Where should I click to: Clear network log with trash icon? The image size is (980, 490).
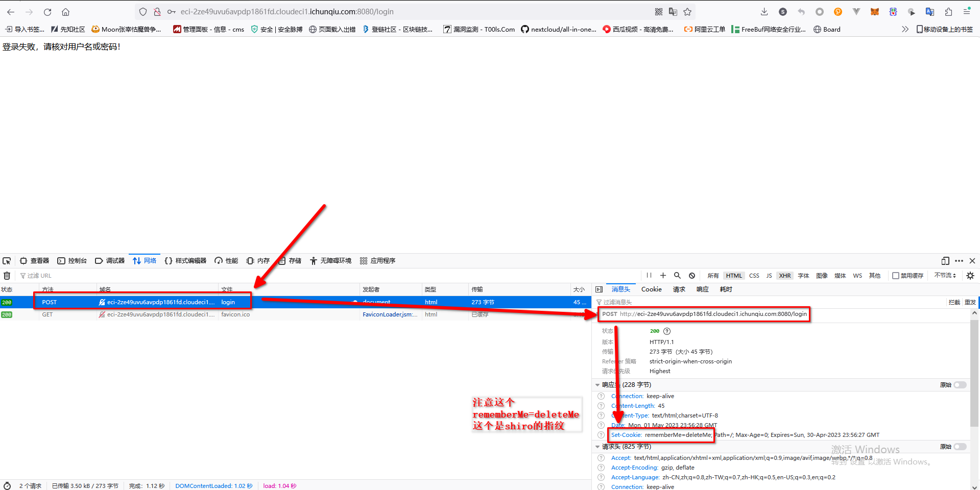[x=7, y=276]
